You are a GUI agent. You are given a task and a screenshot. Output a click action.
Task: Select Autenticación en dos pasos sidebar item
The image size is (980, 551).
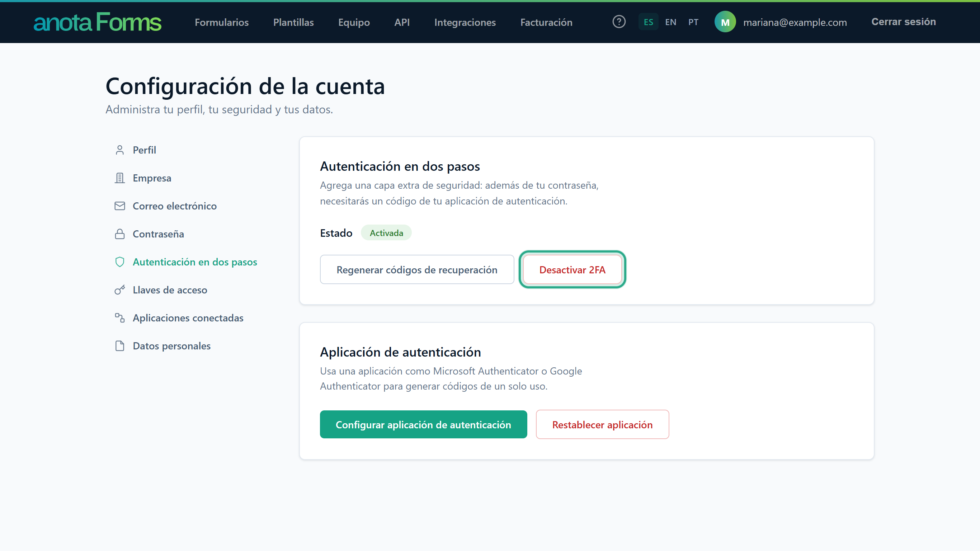[194, 262]
